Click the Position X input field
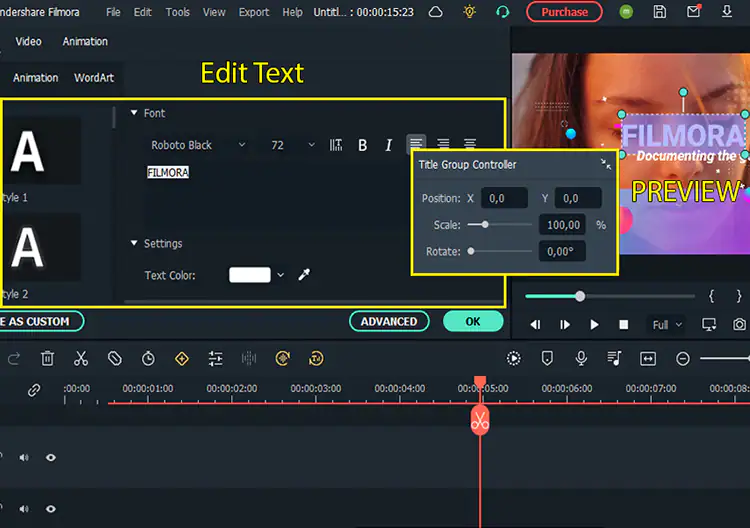This screenshot has height=528, width=750. tap(504, 198)
